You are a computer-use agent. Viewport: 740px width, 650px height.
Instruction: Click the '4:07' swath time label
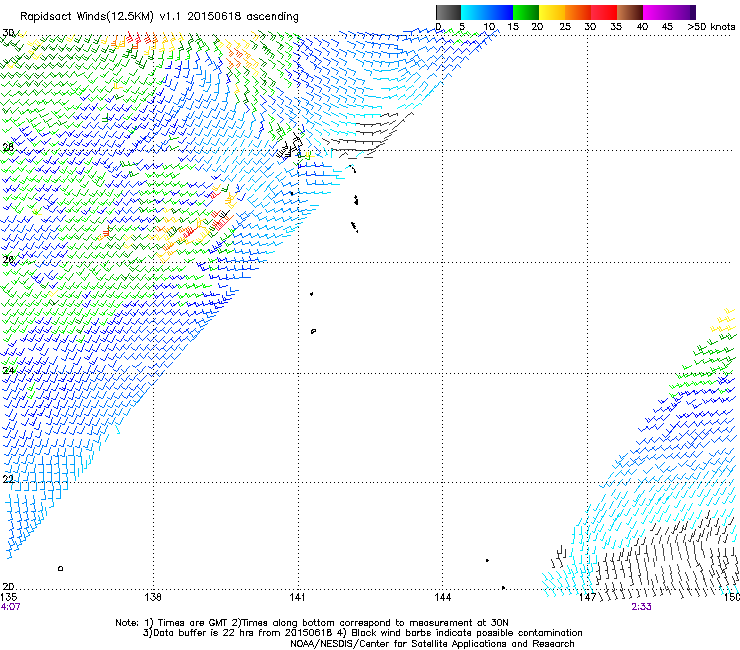pyautogui.click(x=10, y=607)
